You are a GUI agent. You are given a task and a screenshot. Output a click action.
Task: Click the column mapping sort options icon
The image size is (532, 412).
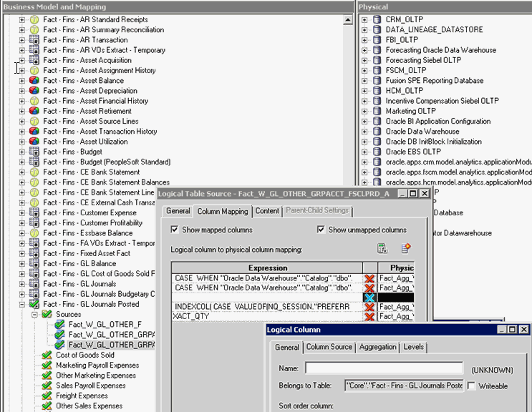[382, 248]
